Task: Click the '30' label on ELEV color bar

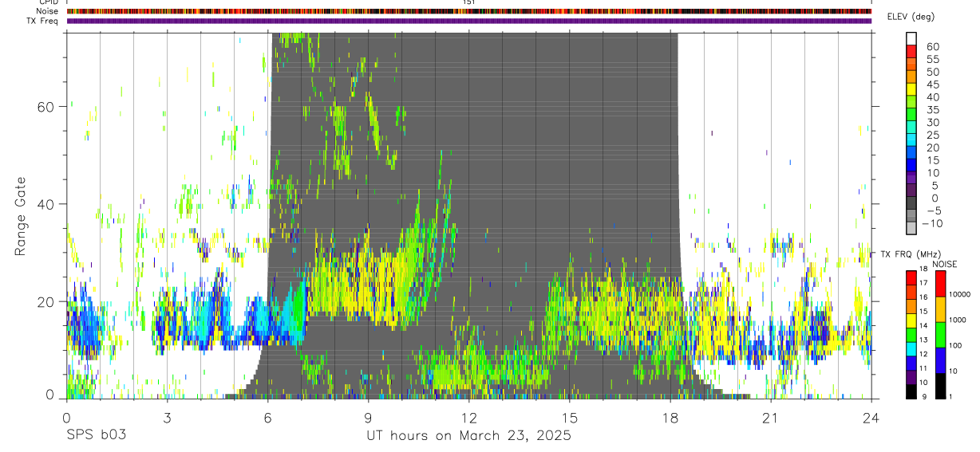Action: [932, 123]
